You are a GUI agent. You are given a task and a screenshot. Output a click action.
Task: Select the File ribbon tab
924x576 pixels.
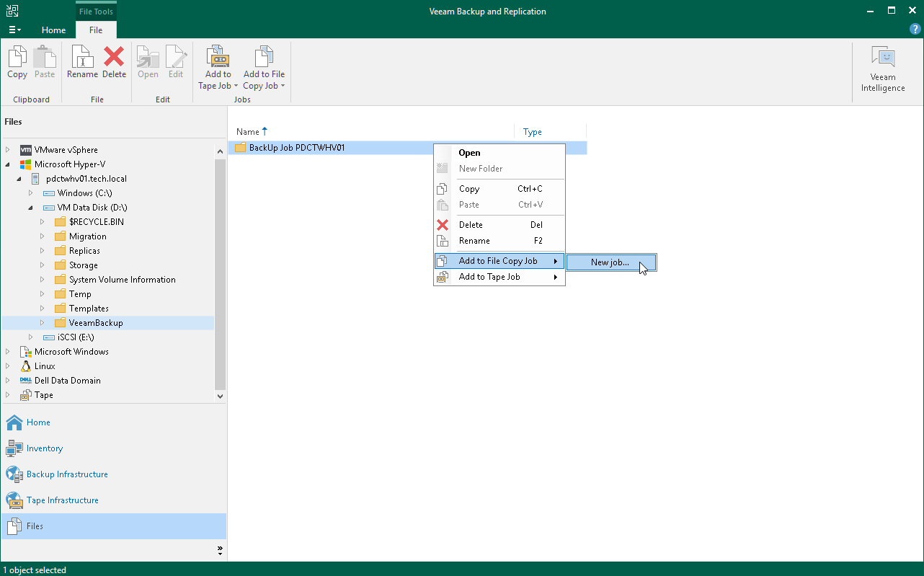point(96,30)
